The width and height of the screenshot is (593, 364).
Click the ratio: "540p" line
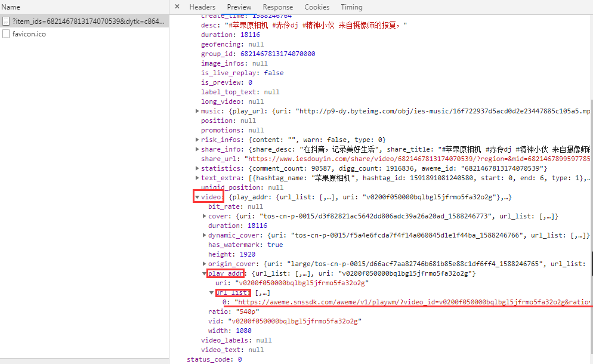tap(234, 311)
